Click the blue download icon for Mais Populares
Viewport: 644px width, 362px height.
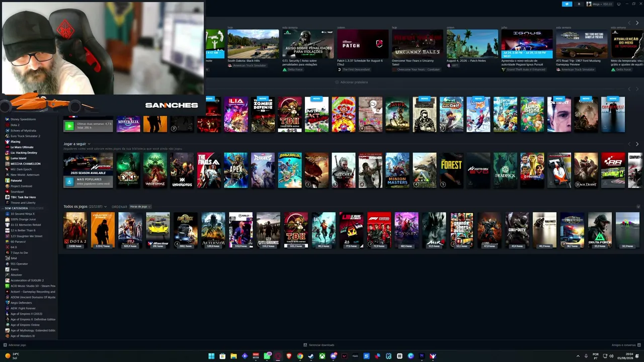69,182
